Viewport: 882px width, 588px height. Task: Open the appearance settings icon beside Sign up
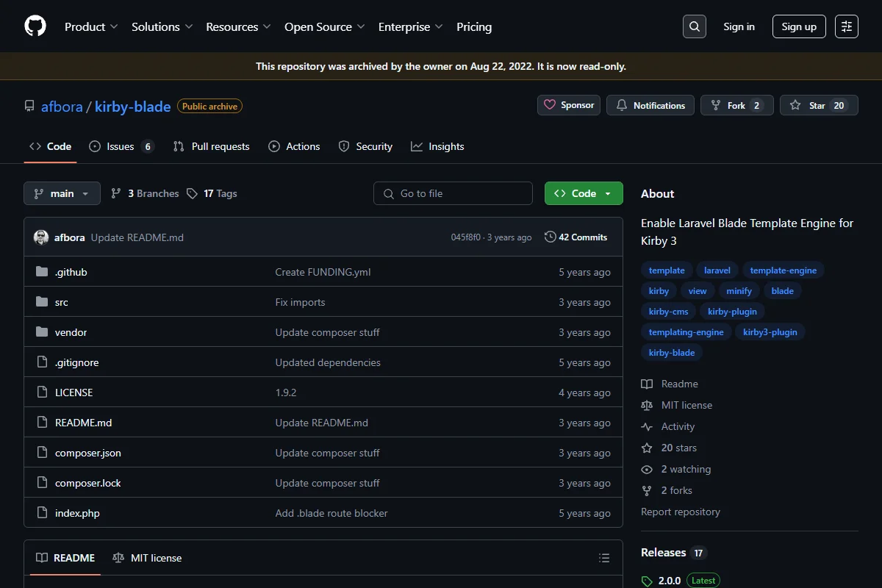[x=847, y=26]
